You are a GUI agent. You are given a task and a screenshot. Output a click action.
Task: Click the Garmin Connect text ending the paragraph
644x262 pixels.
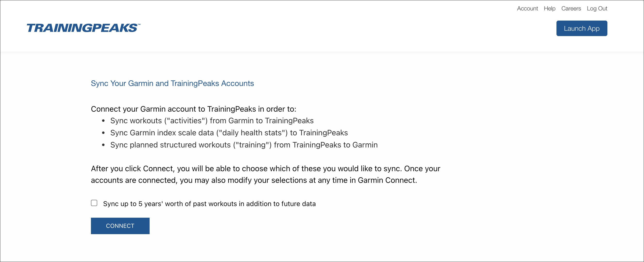[x=387, y=180]
